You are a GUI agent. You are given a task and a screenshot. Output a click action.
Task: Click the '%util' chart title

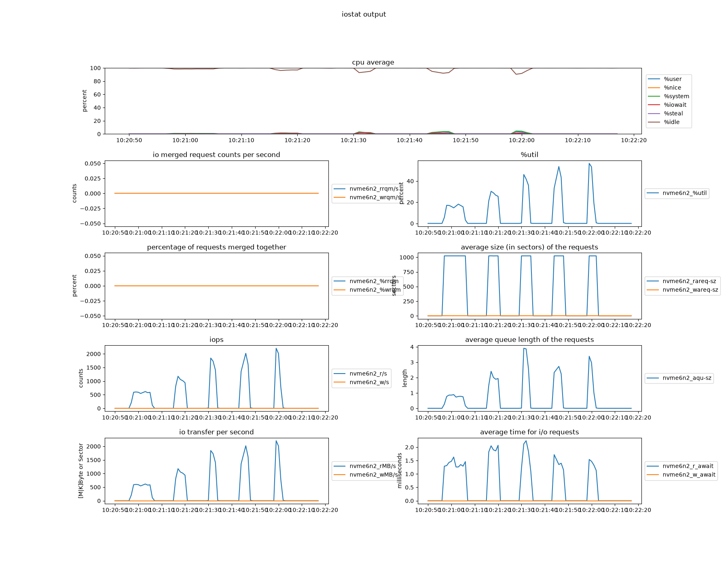point(529,155)
